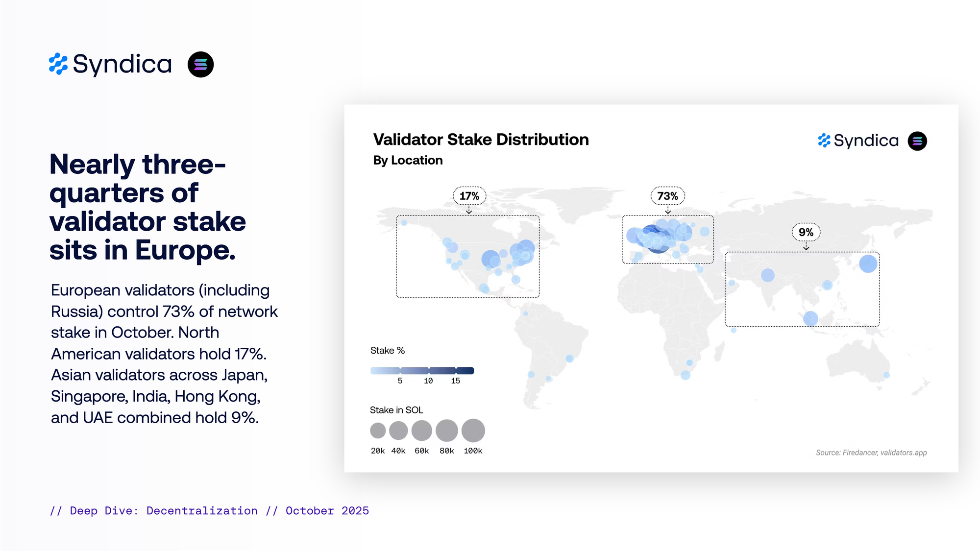Select the 100k stake legend circle
The width and height of the screenshot is (980, 551).
(473, 431)
